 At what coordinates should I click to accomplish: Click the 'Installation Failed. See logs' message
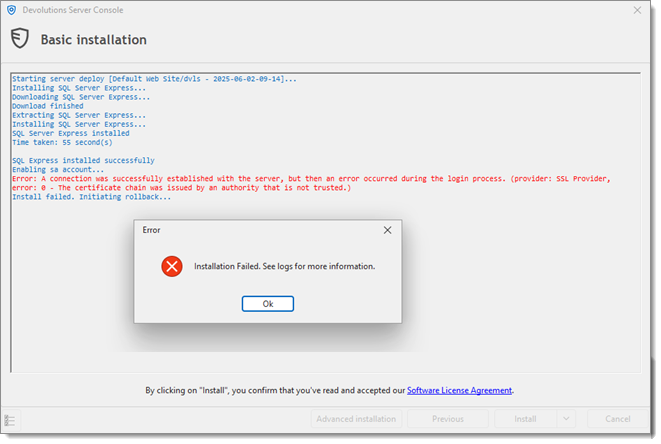[x=285, y=266]
